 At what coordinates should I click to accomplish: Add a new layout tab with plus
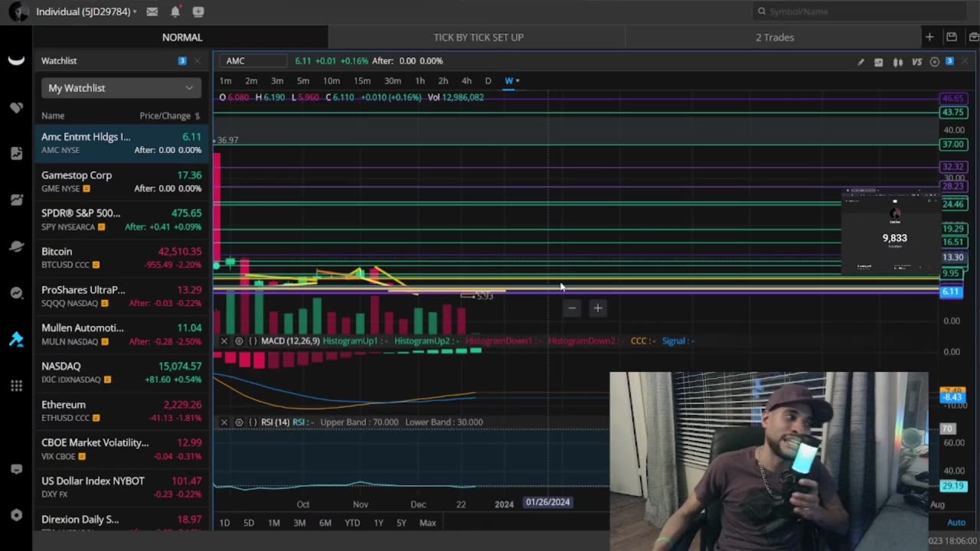pos(929,37)
